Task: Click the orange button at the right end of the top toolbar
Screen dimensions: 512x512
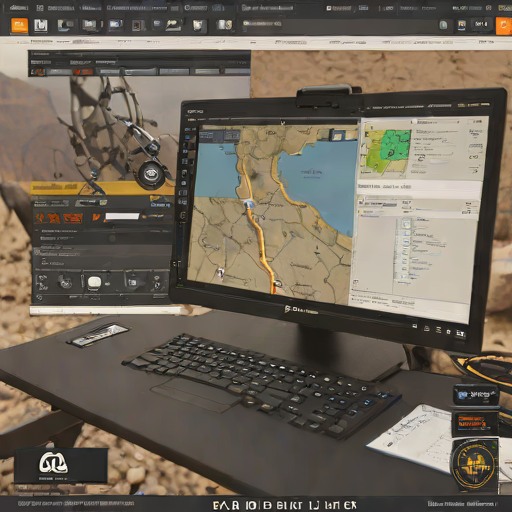Action: coord(503,26)
